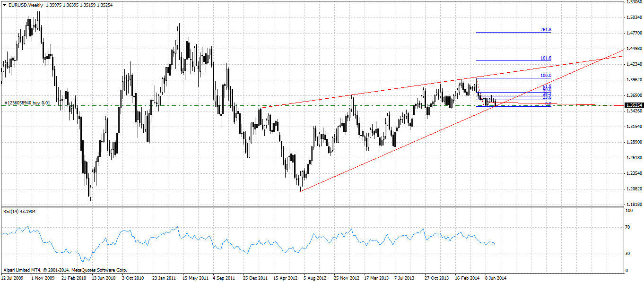Viewport: 644px width, 282px height.
Task: Click the 1.50340 price scale label
Action: (633, 17)
